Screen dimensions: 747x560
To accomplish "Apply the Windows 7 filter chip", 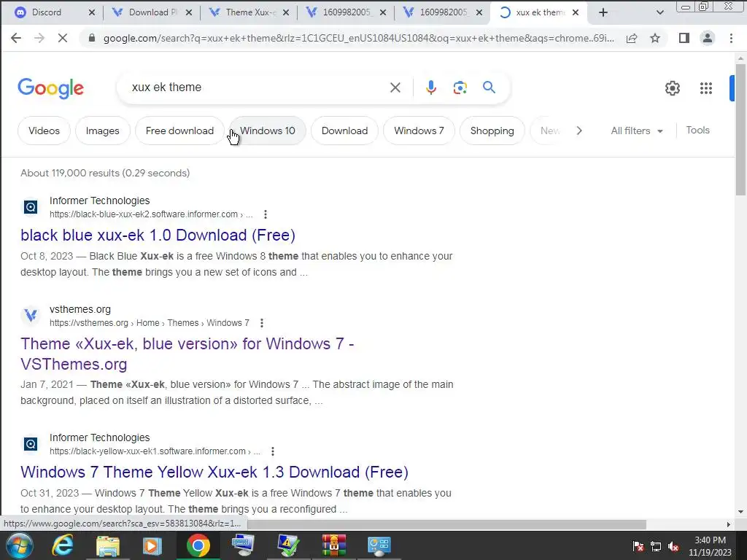I will point(419,131).
